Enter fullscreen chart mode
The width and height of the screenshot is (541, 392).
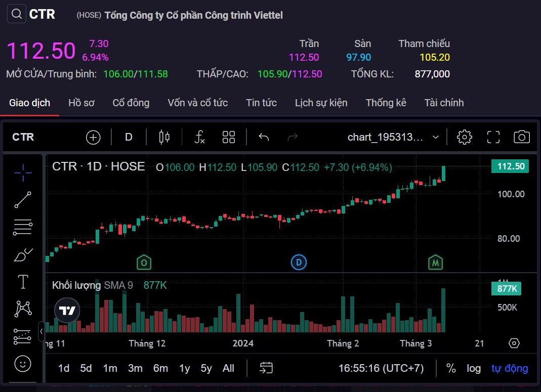coord(493,137)
